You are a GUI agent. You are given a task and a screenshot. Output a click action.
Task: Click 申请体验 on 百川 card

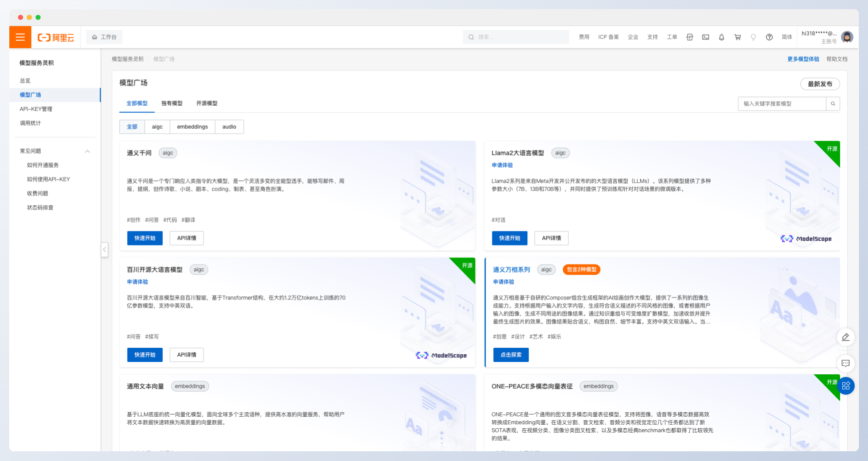pyautogui.click(x=138, y=282)
